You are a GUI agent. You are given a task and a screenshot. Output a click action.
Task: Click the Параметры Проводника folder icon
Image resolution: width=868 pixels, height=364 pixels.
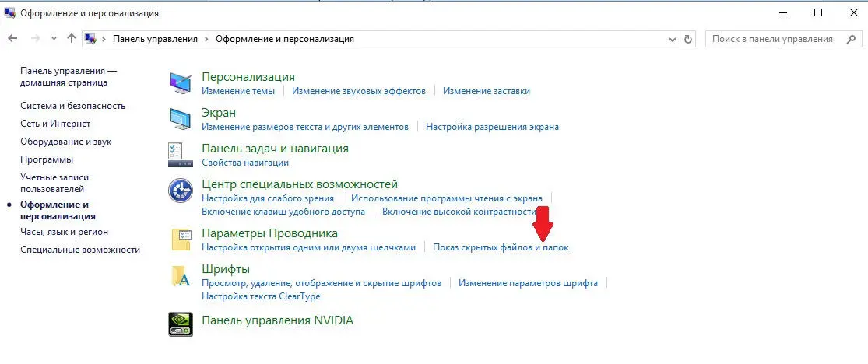coord(181,240)
